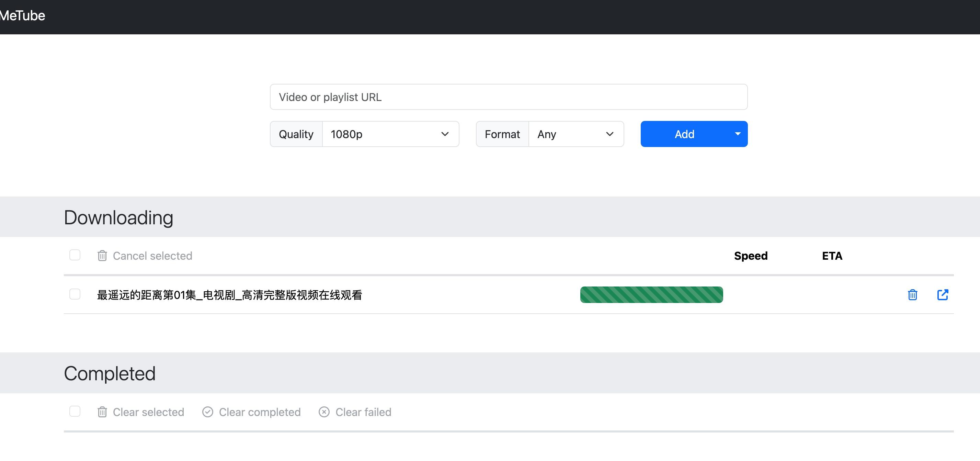Focus the Video or playlist URL field
The width and height of the screenshot is (980, 461).
coord(508,97)
